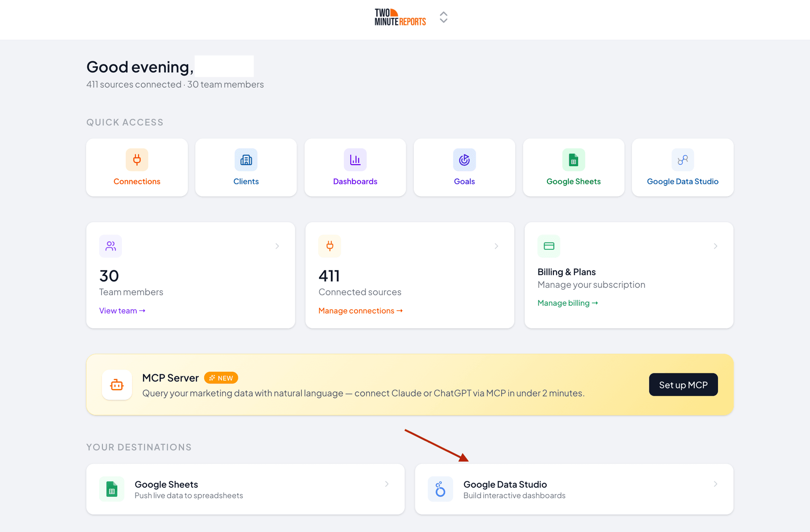Click the "Push live data to spreadsheets" text
The image size is (810, 532).
pos(189,495)
